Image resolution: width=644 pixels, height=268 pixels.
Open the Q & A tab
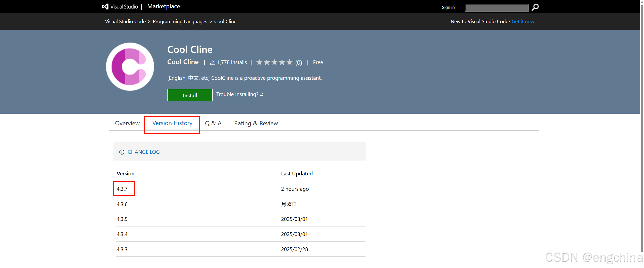pos(213,123)
